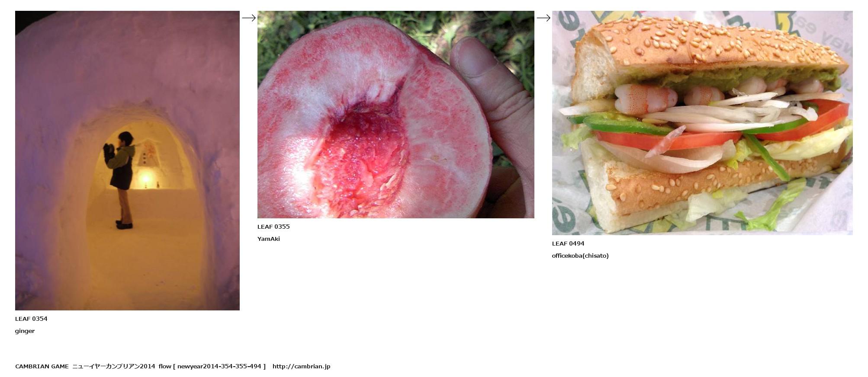The height and width of the screenshot is (377, 868).
Task: Open the cut peach photo
Action: 395,115
